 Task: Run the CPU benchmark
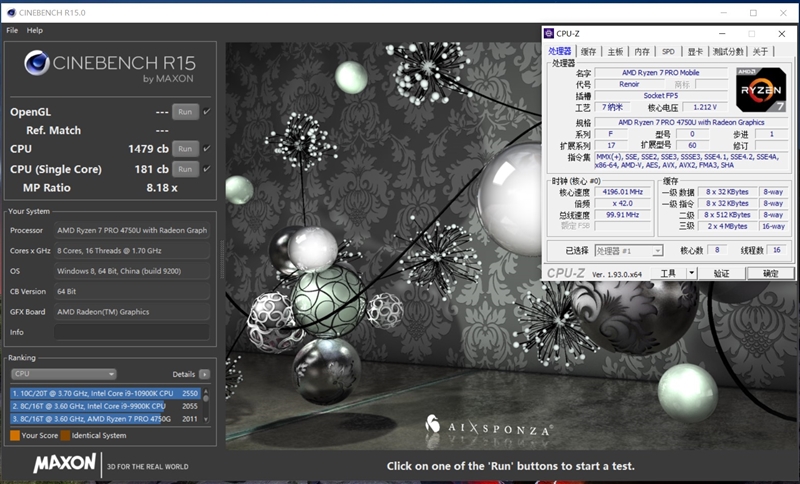pyautogui.click(x=185, y=149)
